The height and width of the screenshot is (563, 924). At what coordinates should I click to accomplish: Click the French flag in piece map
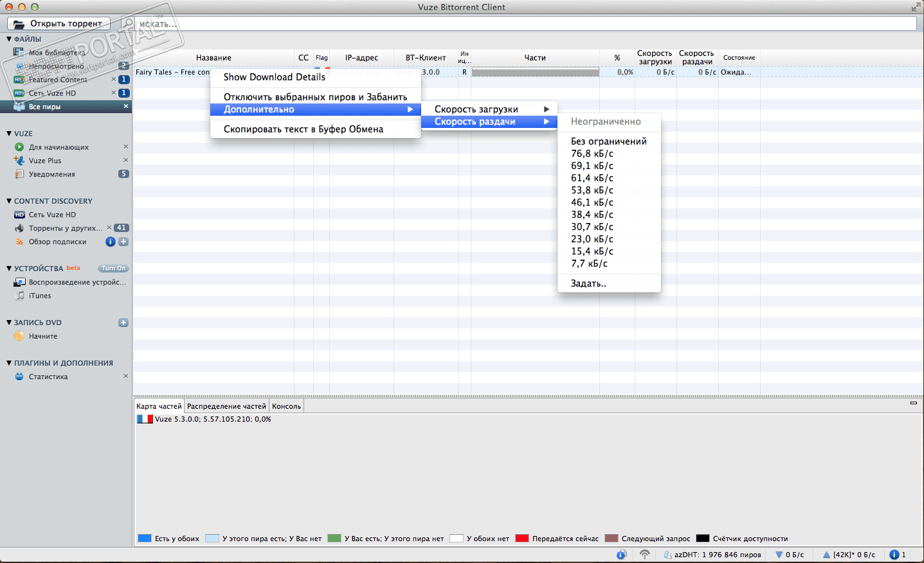145,419
